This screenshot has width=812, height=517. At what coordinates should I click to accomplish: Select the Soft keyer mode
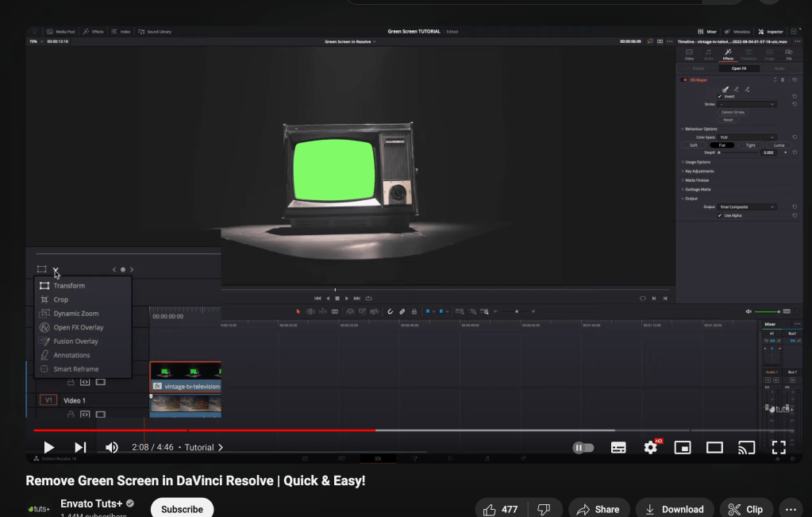point(694,145)
